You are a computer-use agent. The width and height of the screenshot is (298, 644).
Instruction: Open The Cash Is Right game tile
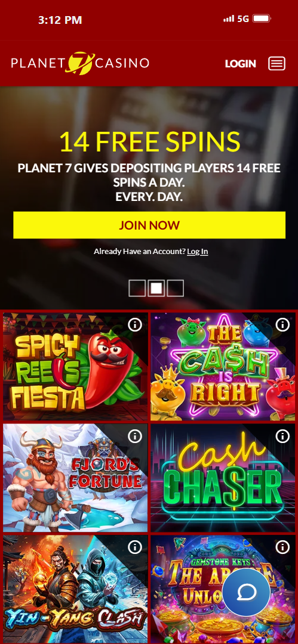pos(223,367)
